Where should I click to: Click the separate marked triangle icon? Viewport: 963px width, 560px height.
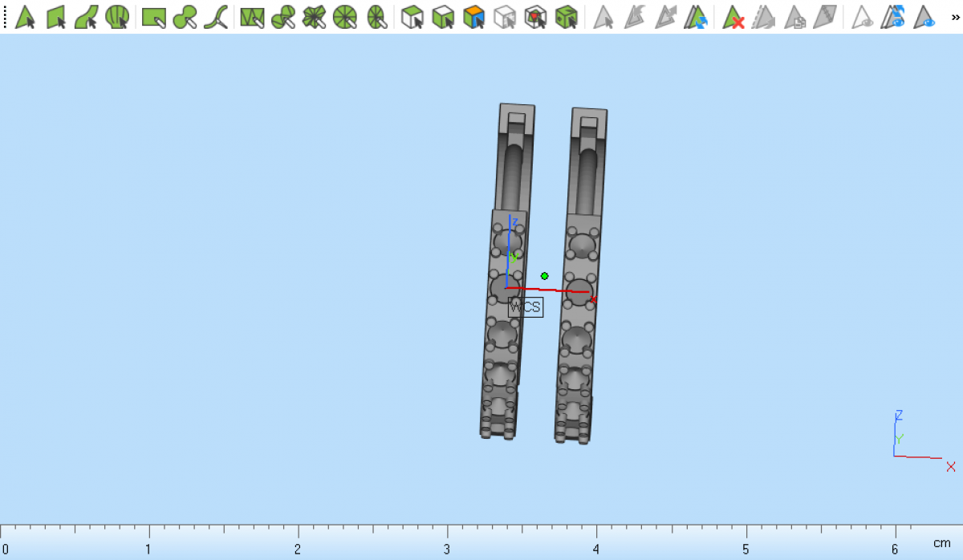[763, 17]
